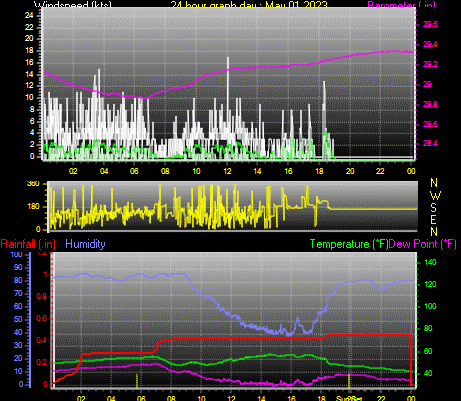The image size is (461, 401).
Task: Click 22 on the windspeed graph time axis
Action: pyautogui.click(x=380, y=171)
